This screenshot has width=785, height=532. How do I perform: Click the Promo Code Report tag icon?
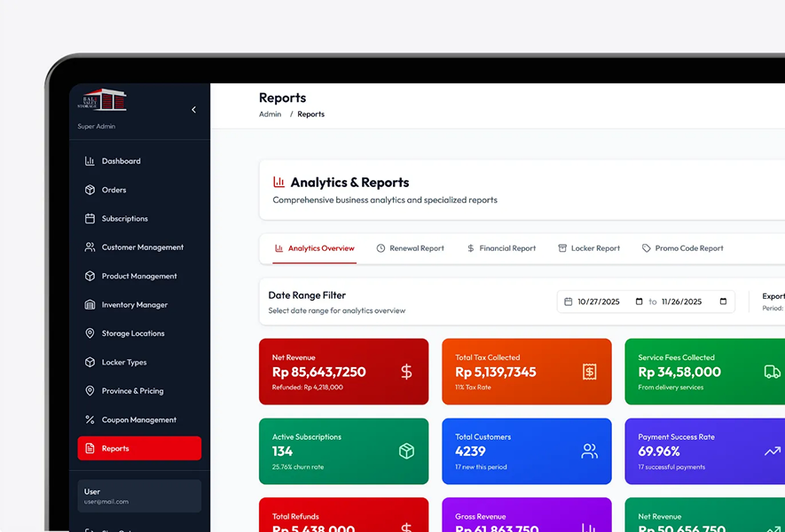647,248
